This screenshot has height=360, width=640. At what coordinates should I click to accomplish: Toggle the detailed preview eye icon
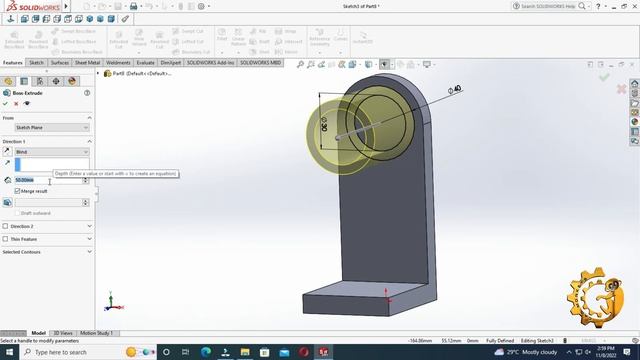[x=27, y=104]
